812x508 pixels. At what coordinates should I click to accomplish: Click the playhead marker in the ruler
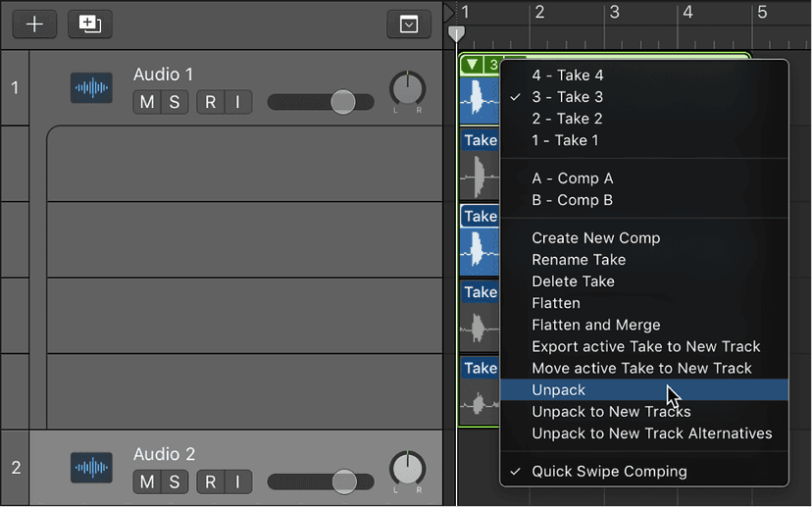[x=456, y=33]
